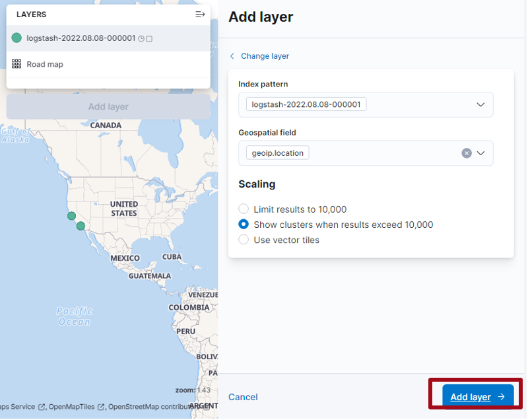
Task: Click the Road map grid icon
Action: [x=16, y=64]
